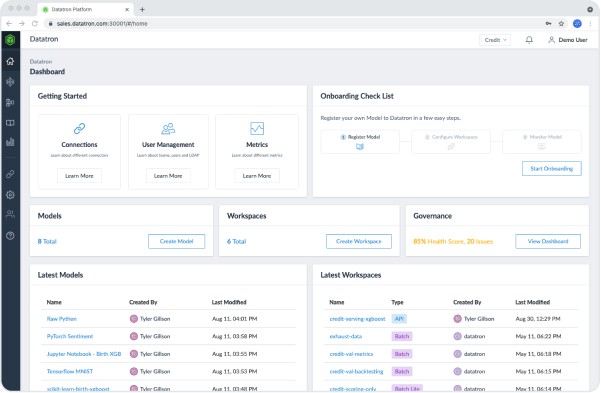Open the connections link icon in sidebar
601x393 pixels.
coord(10,174)
